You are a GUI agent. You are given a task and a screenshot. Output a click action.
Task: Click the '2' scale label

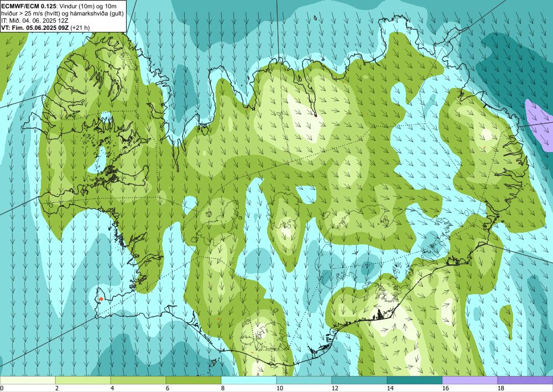[x=57, y=388]
